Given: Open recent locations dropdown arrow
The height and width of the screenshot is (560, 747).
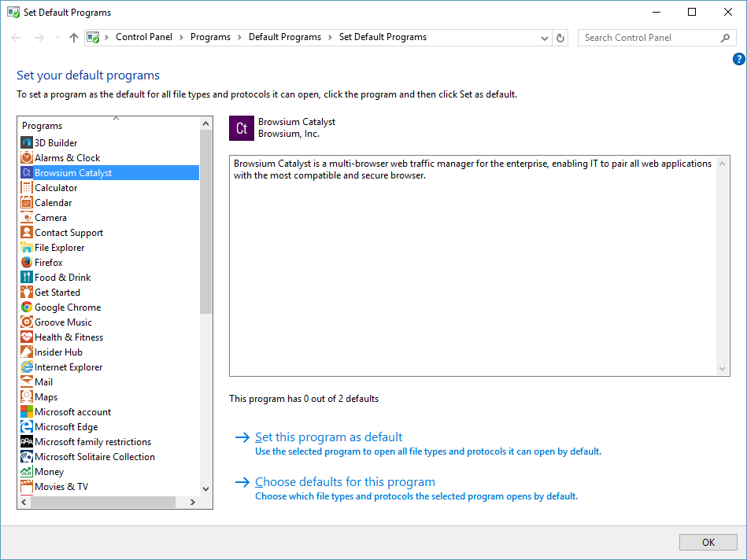Looking at the screenshot, I should 57,38.
